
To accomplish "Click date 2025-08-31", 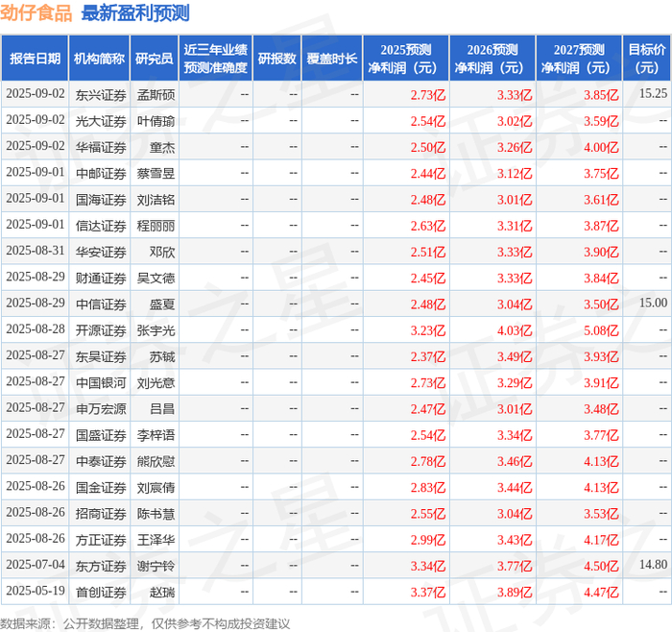I will coord(36,251).
